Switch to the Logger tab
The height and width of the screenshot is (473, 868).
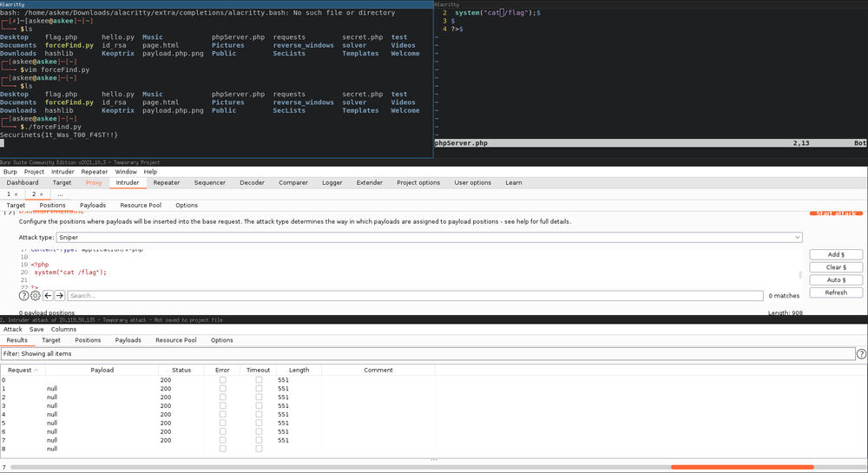[x=332, y=182]
